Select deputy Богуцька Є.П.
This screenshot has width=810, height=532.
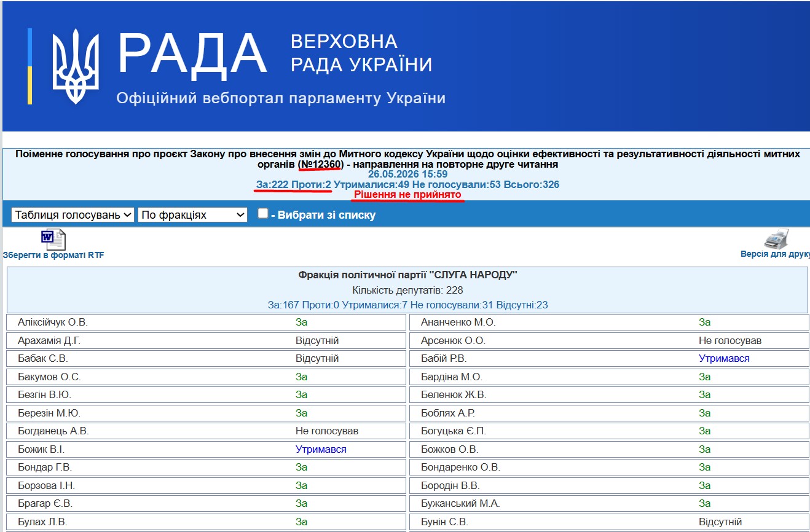point(454,431)
